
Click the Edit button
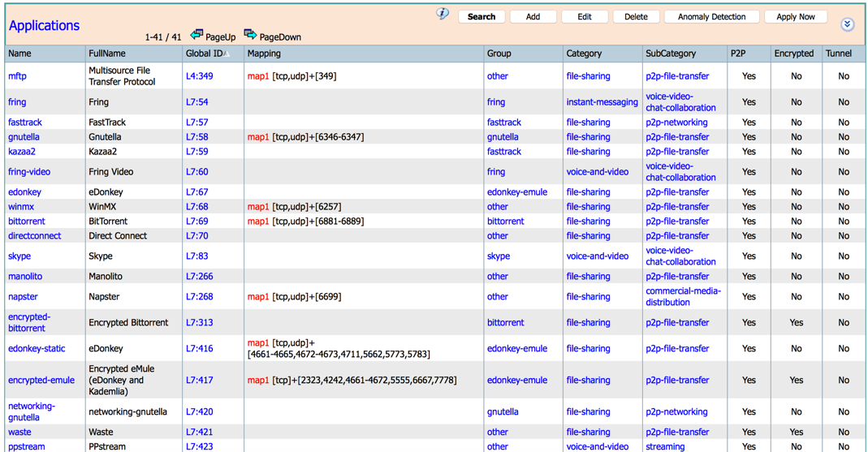click(585, 16)
